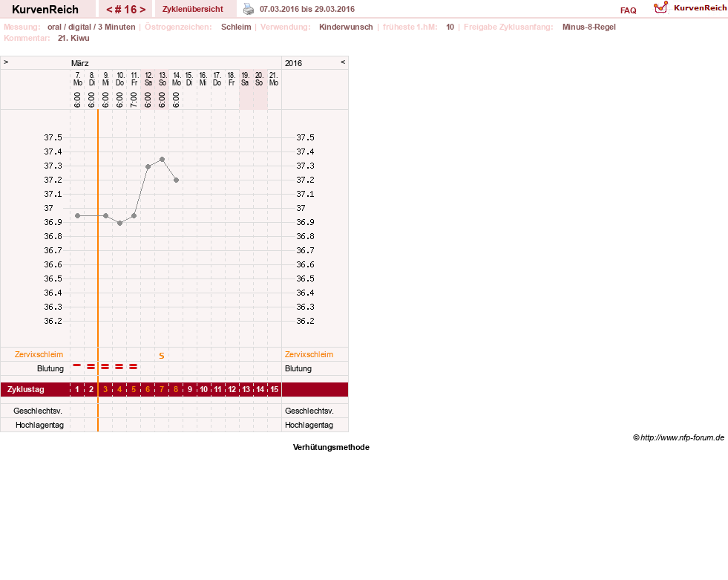
Task: Click the bleeding mark on day 3
Action: click(105, 367)
